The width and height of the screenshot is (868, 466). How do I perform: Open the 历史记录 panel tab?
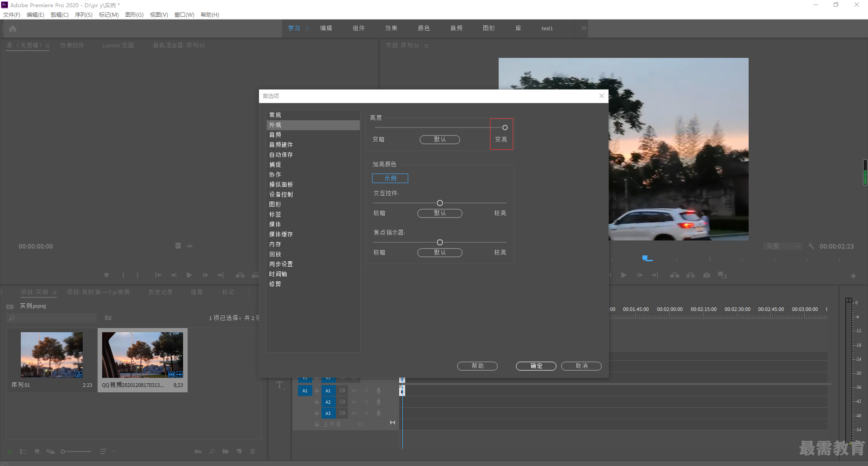[160, 292]
